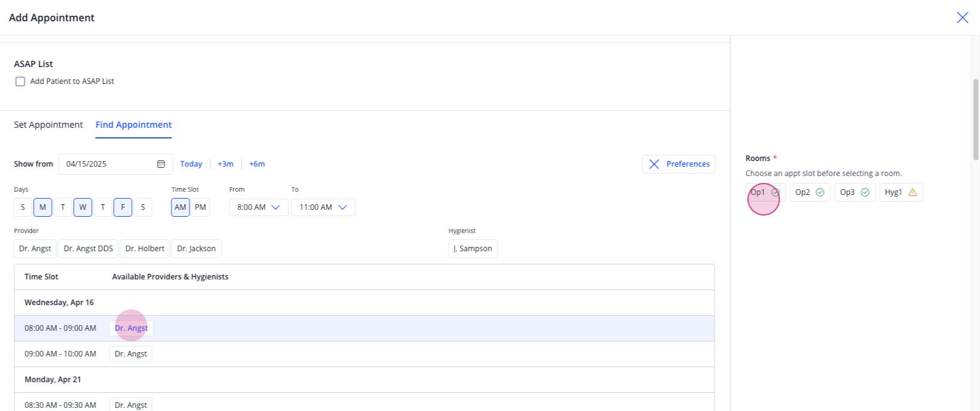Select room Op3
Screen dimensions: 980x411
point(855,192)
